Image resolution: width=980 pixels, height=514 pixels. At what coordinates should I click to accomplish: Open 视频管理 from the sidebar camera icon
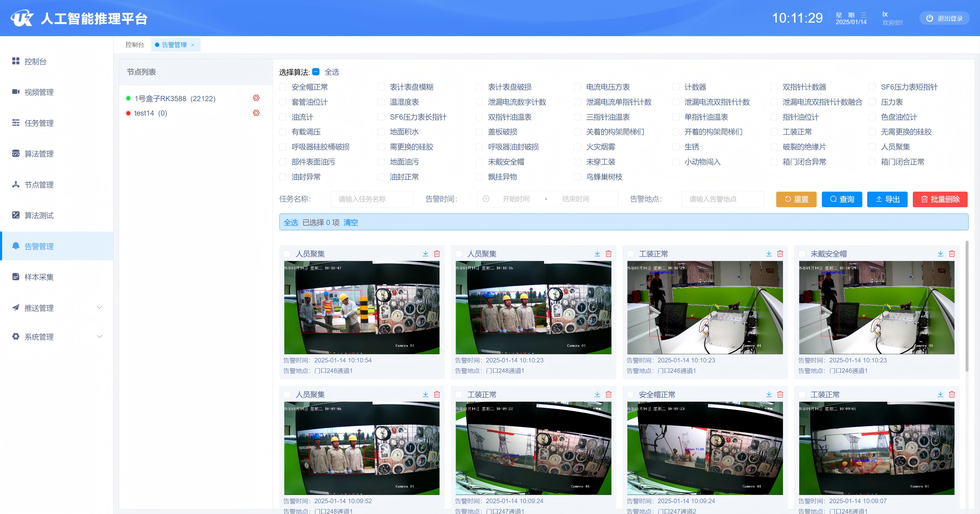(16, 92)
